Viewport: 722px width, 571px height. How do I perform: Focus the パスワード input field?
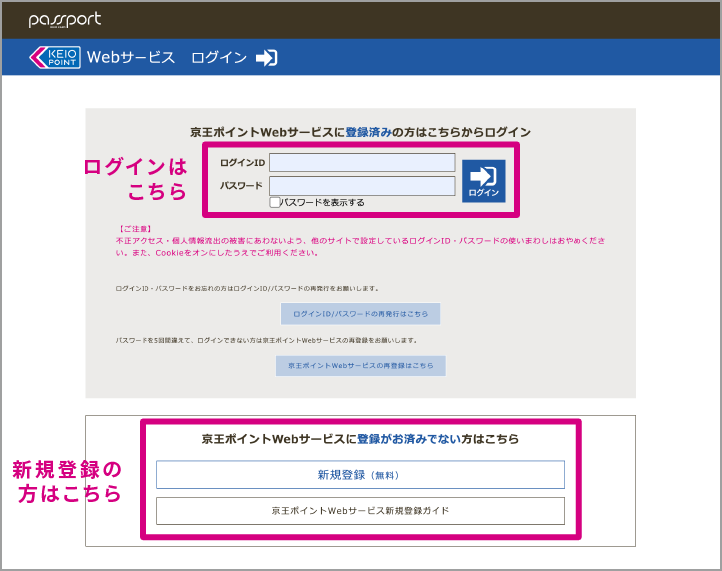pyautogui.click(x=362, y=186)
